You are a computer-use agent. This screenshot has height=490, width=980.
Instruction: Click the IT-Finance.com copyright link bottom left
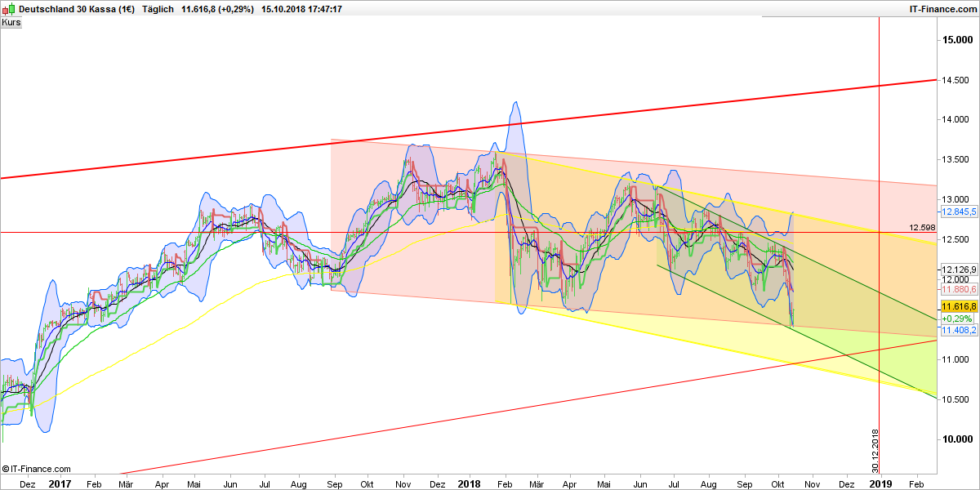(x=35, y=469)
